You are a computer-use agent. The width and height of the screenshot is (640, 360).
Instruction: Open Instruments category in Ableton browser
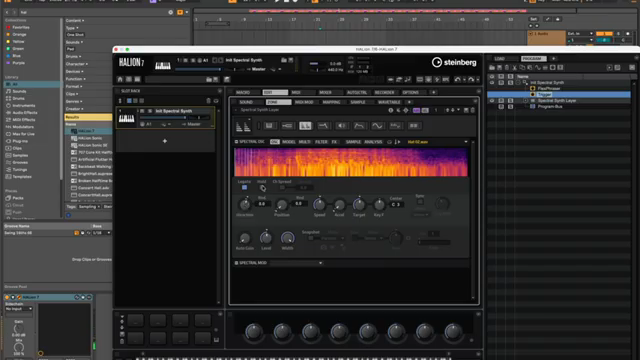(23, 106)
